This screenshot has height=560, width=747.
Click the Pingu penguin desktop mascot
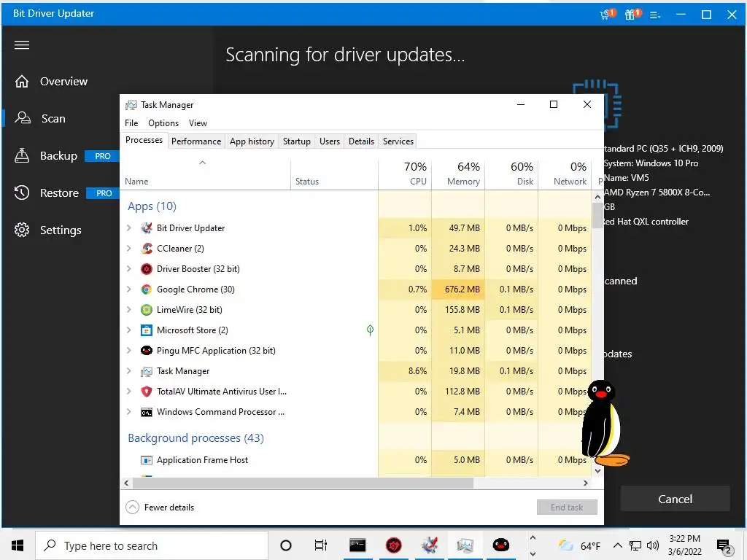604,423
